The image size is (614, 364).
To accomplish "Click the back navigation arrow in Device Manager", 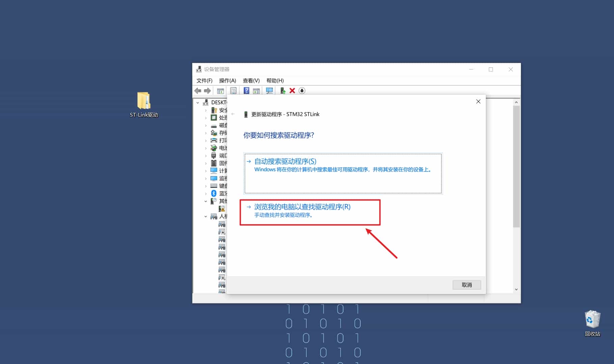I will point(198,91).
